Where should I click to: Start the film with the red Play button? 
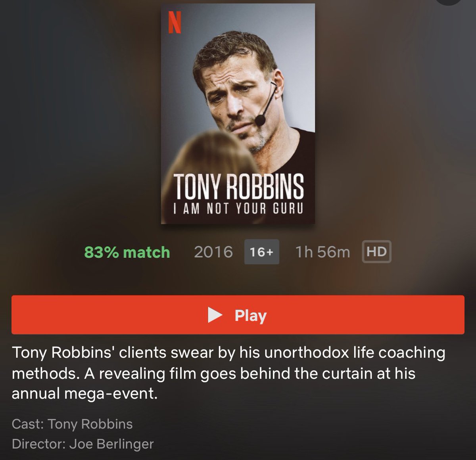click(x=238, y=315)
